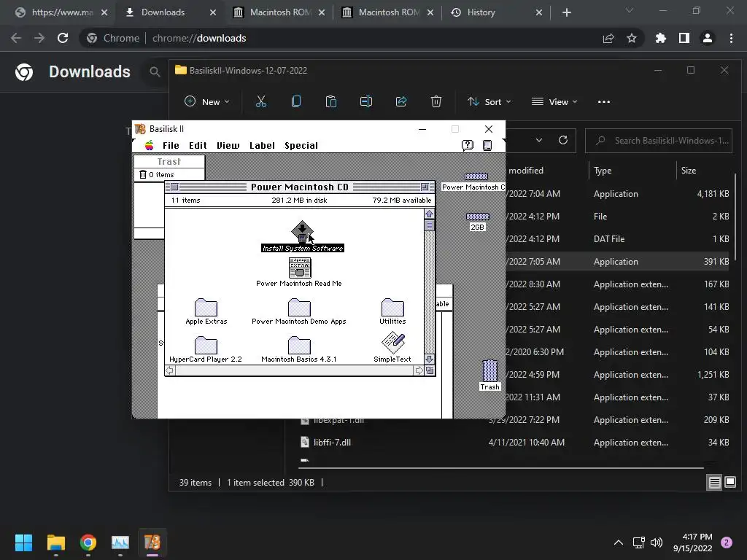Click scroll right arrow in Power Macintosh CD window
The height and width of the screenshot is (560, 747).
coord(418,370)
